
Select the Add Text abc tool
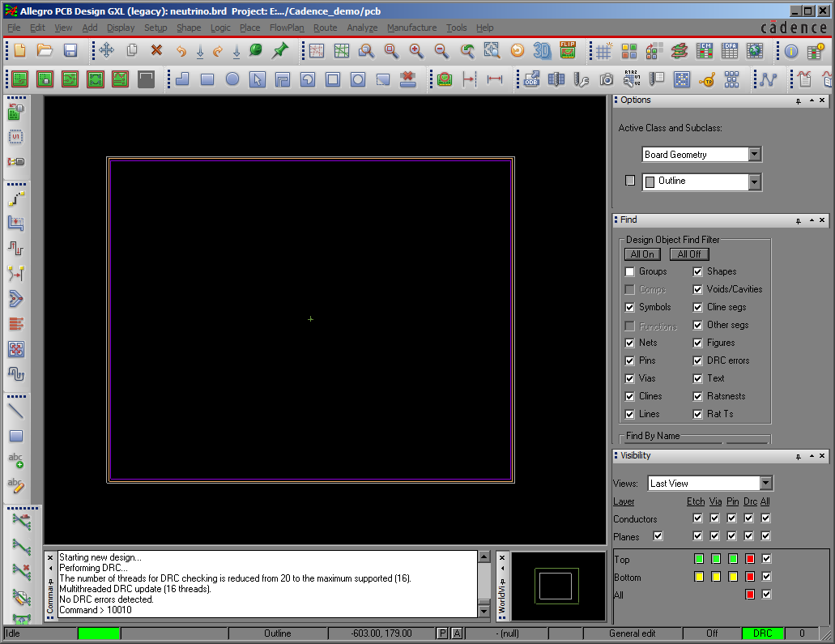point(16,460)
